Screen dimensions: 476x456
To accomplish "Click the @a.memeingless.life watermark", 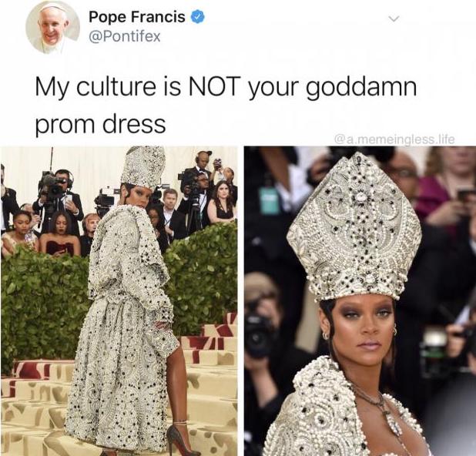I will [x=394, y=139].
